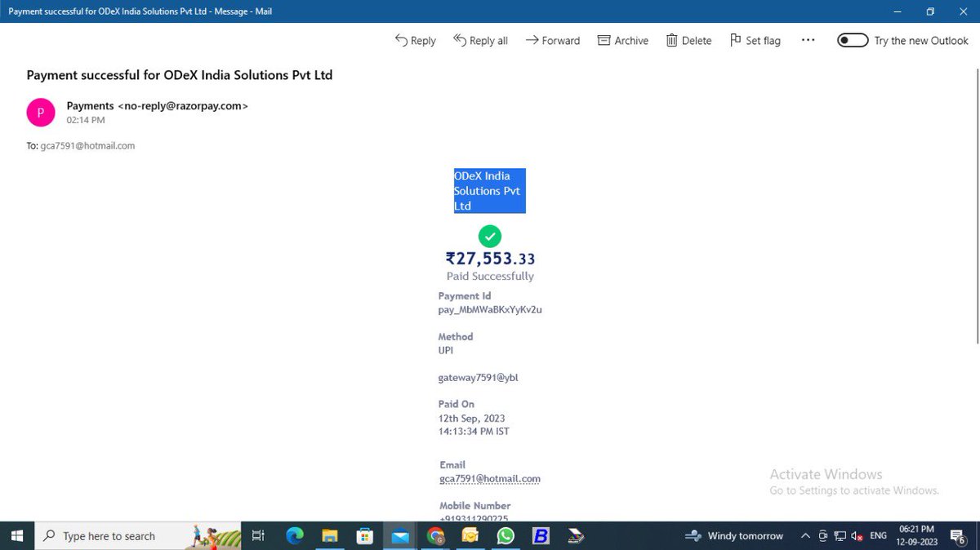The height and width of the screenshot is (550, 980).
Task: Forward this payment email
Action: 552,40
